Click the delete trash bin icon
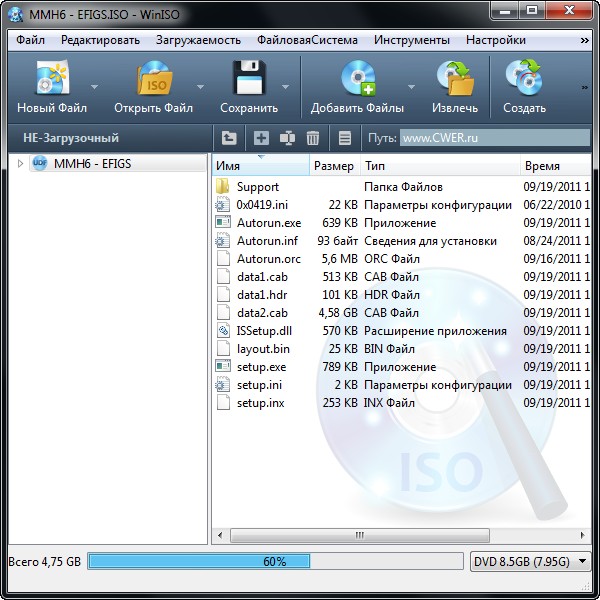Screen dimensions: 600x600 313,138
